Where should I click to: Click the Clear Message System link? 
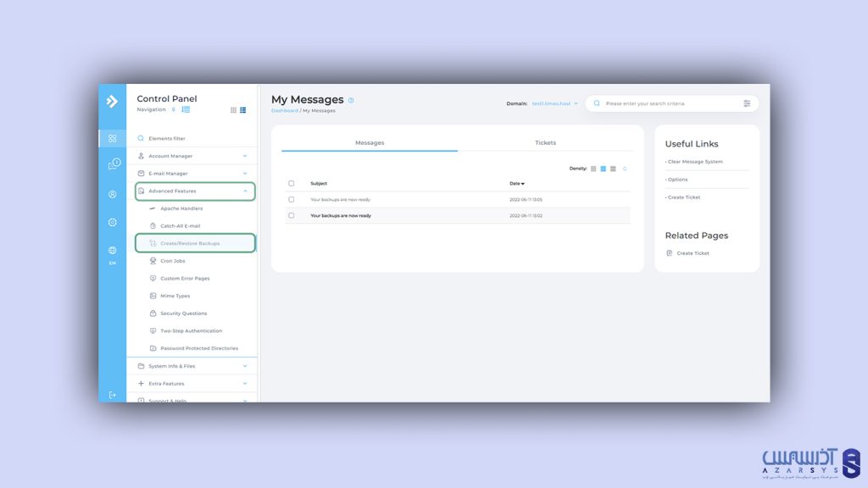coord(695,162)
